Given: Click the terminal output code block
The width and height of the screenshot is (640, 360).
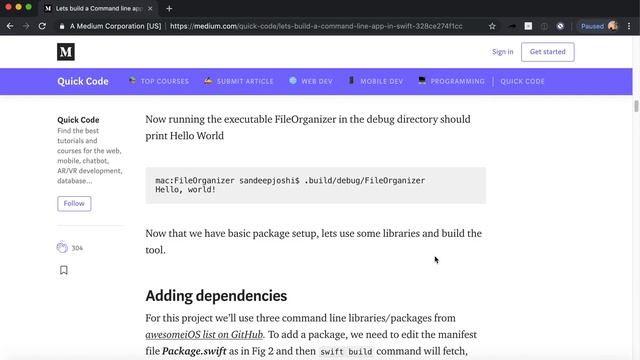Looking at the screenshot, I should click(316, 185).
